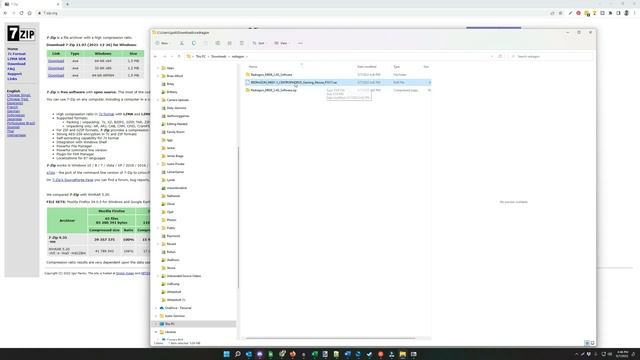Click the browser home button
This screenshot has height=360, width=640.
[29, 13]
